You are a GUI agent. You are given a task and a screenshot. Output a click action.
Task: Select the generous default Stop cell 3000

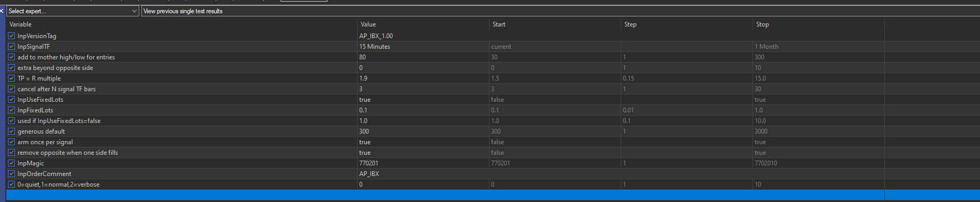819,131
